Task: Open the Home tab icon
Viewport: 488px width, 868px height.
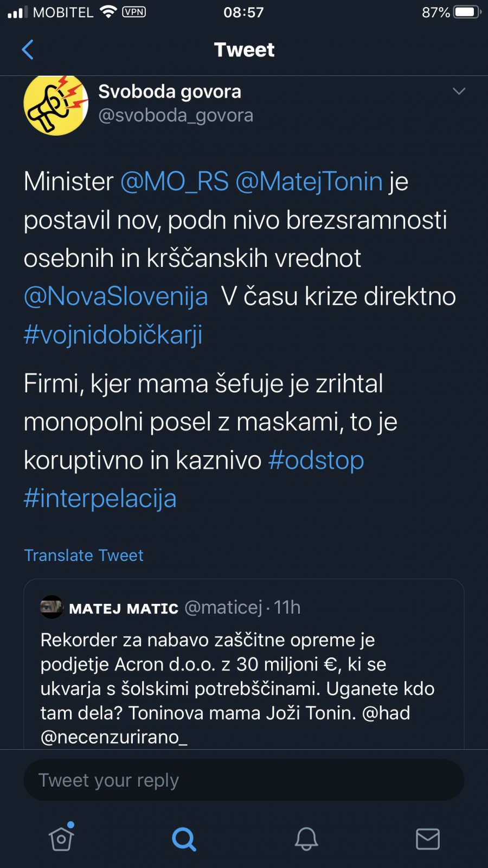Action: click(61, 838)
